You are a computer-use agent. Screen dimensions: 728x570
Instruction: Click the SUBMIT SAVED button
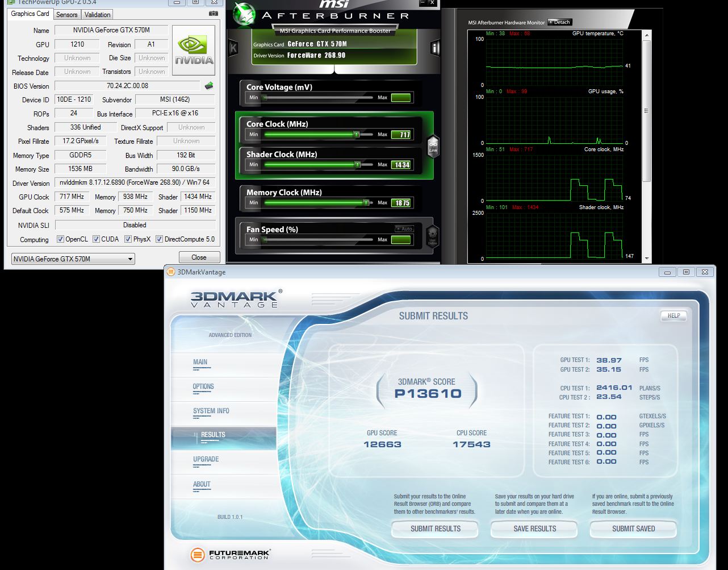pos(633,529)
